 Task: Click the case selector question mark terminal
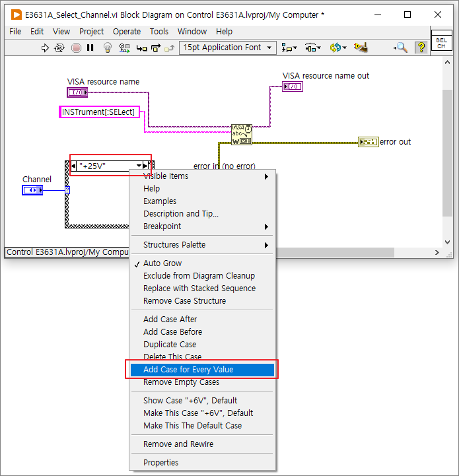(67, 190)
